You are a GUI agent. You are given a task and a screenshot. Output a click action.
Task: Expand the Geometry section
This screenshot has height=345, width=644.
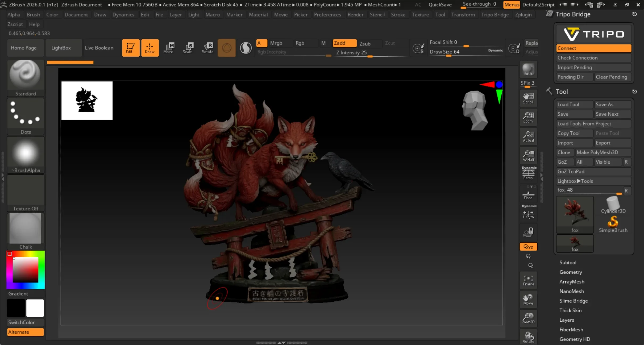click(571, 272)
